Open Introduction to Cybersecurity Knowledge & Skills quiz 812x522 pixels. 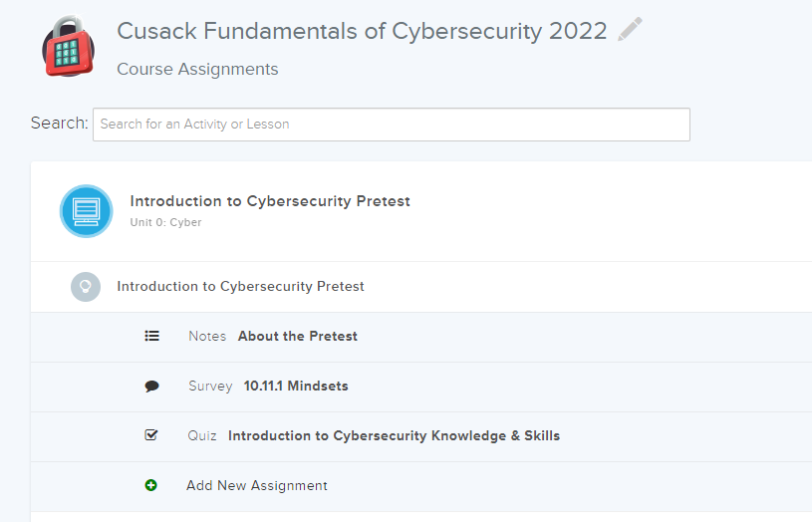point(394,436)
